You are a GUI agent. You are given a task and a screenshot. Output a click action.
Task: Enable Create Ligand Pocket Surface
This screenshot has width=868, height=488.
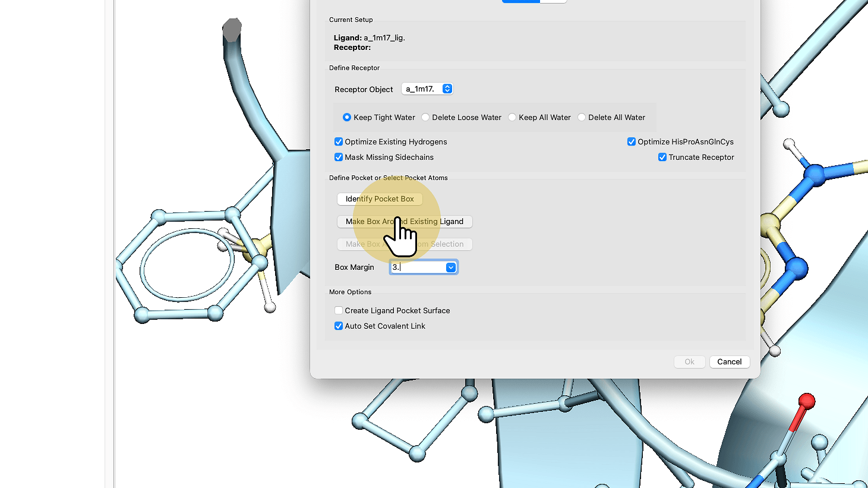coord(339,311)
